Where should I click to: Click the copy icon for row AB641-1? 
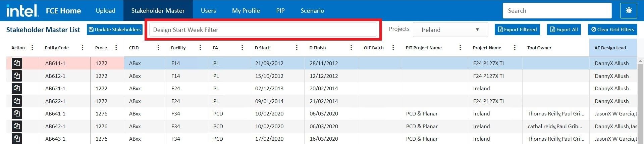pos(17,114)
